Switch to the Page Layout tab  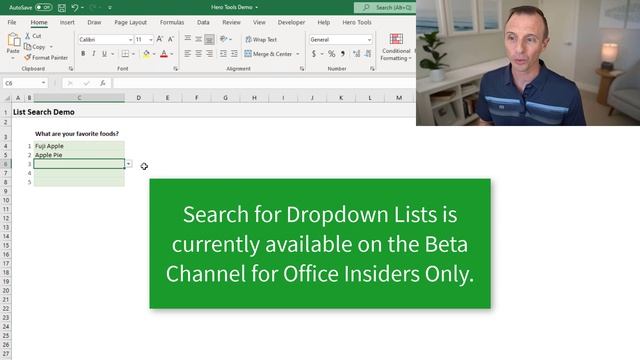130,22
